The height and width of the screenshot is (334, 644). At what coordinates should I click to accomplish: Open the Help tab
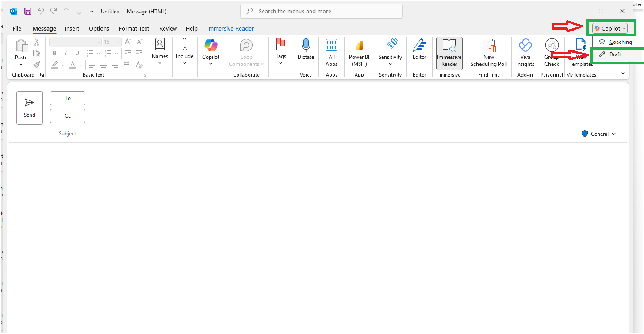(192, 28)
